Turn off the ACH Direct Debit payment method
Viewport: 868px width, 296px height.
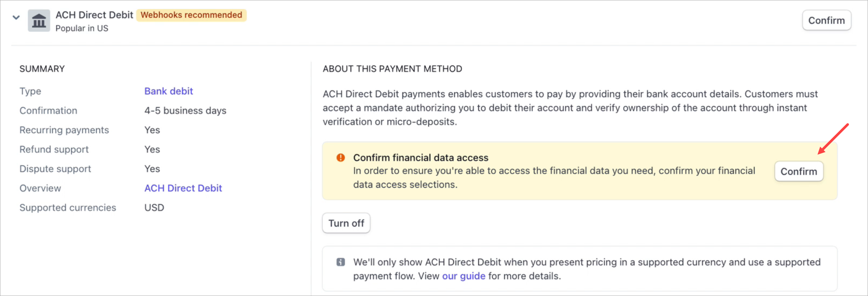coord(346,223)
